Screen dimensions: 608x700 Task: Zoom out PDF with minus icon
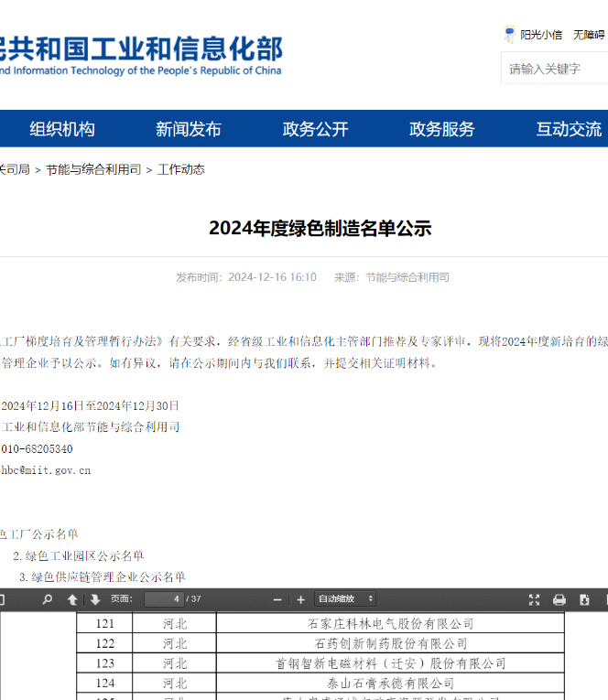click(277, 599)
